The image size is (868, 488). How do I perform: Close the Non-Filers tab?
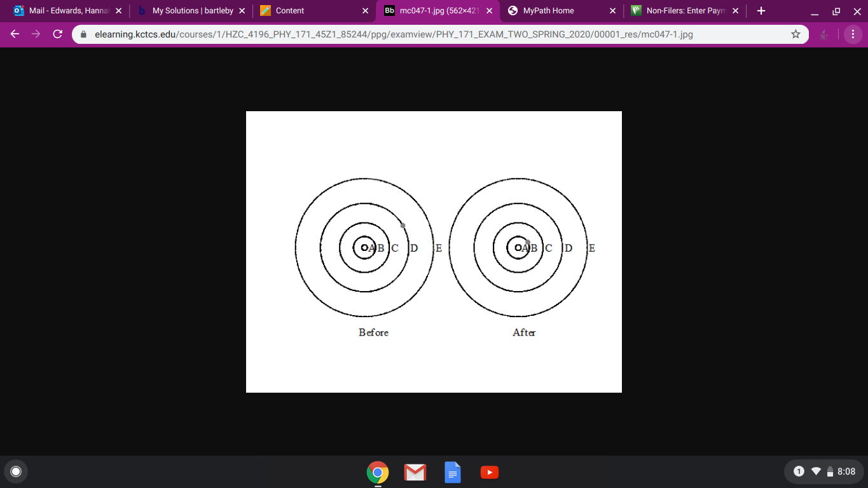point(736,11)
